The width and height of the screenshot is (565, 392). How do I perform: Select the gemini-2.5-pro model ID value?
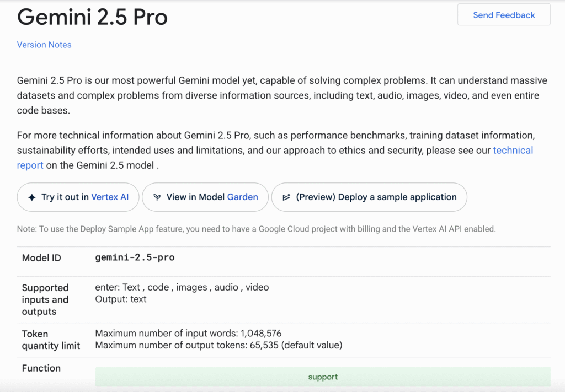click(135, 257)
